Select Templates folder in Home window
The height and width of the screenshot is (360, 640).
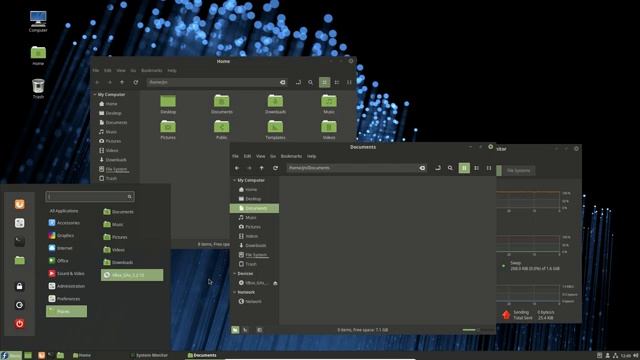[x=276, y=130]
